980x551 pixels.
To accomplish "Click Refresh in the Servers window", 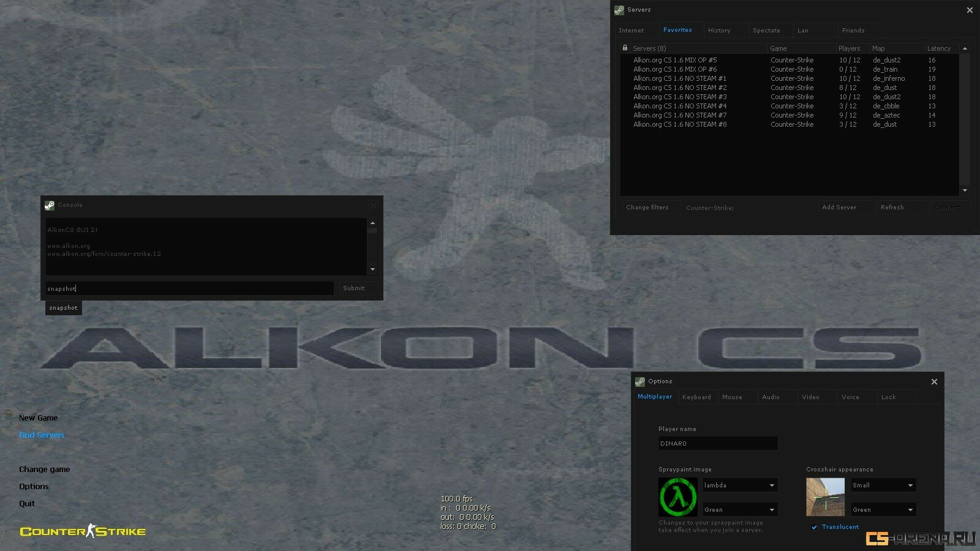I will 892,208.
